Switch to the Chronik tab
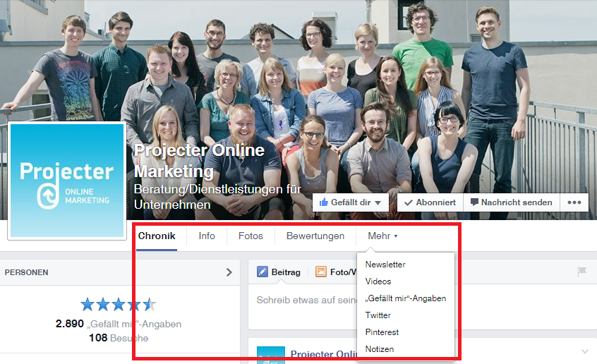Viewport: 597px width, 364px height. [157, 236]
